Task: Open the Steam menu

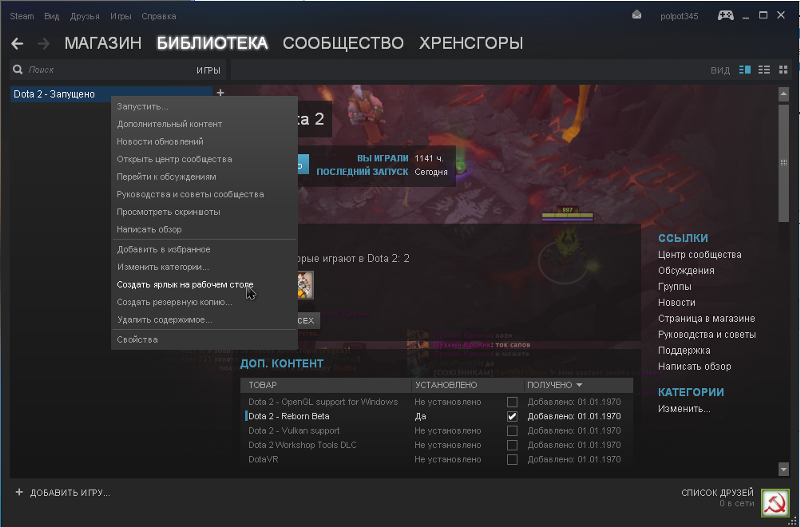Action: coord(22,16)
